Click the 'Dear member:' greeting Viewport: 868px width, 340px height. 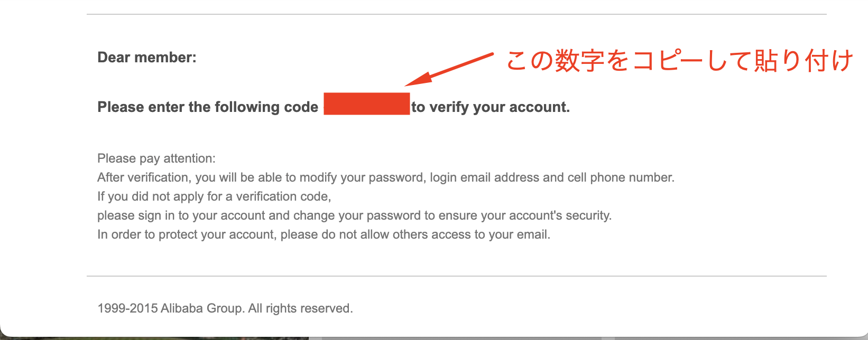[x=147, y=58]
